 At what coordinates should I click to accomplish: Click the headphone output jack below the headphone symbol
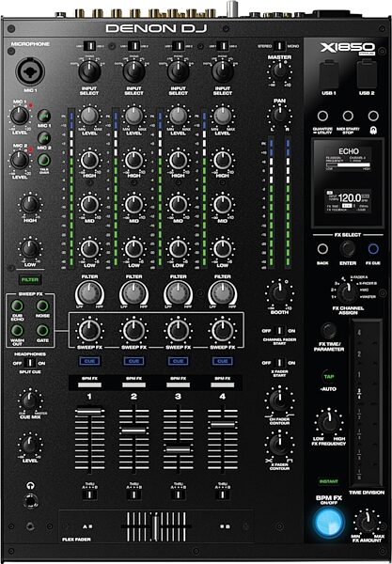pyautogui.click(x=30, y=500)
